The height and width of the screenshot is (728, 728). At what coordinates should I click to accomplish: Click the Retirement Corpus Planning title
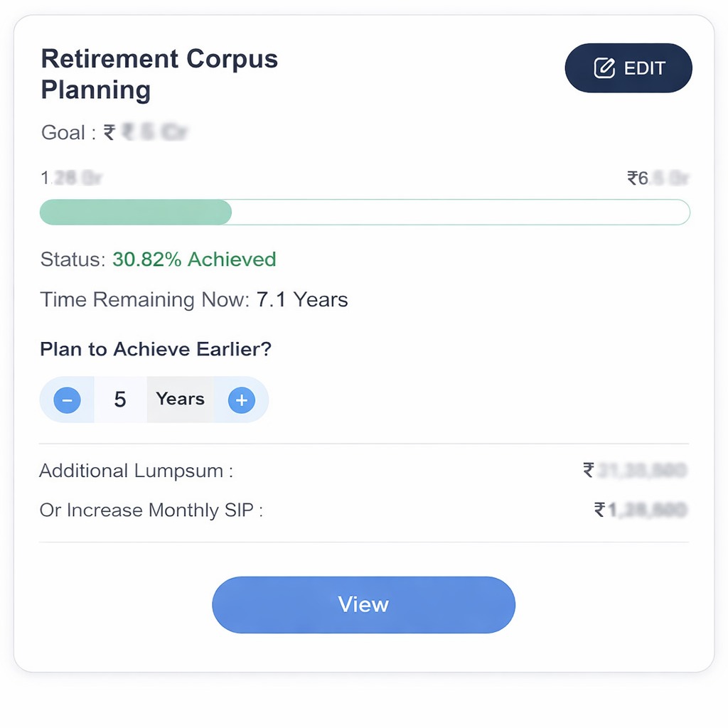(x=159, y=74)
